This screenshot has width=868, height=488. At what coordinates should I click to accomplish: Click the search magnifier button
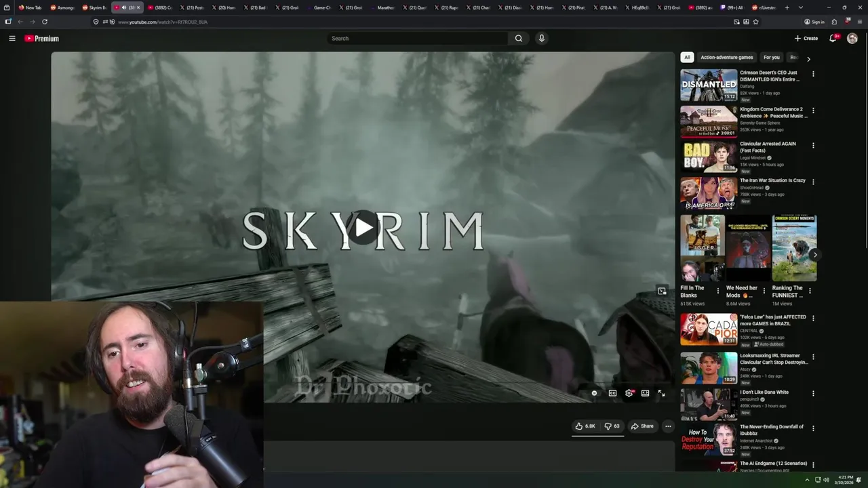[519, 39]
